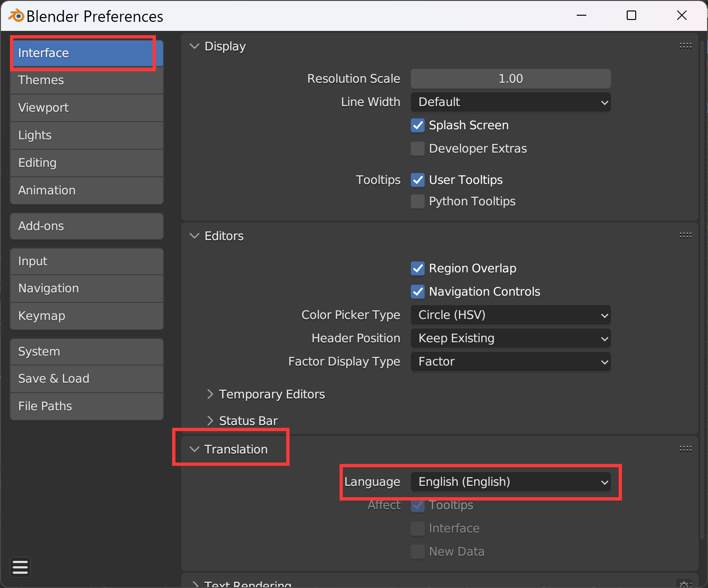Open the Line Width dropdown
Screen dimensions: 708x588
510,102
